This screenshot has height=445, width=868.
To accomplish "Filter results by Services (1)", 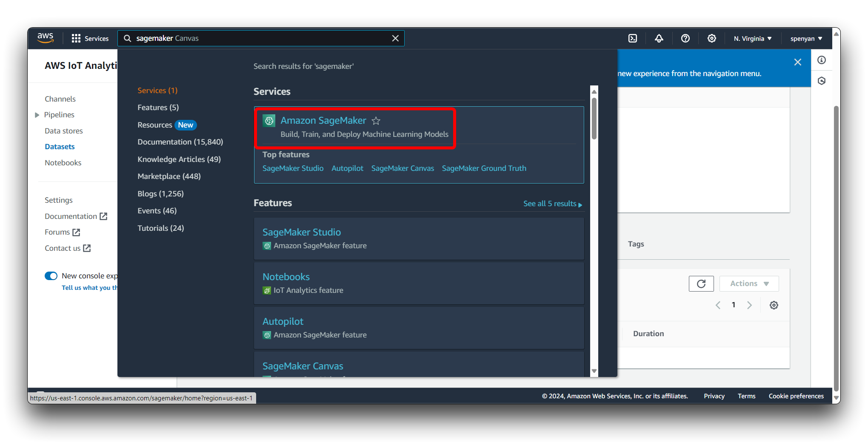I will 157,91.
